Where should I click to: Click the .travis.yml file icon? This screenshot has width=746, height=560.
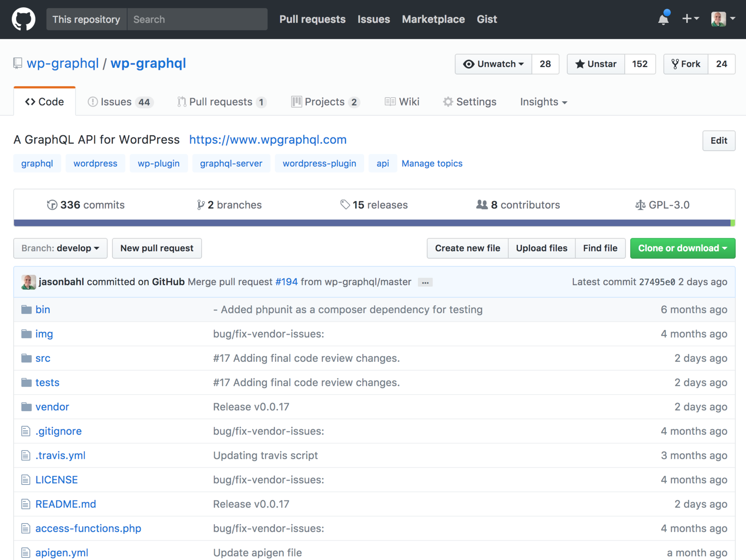[26, 455]
